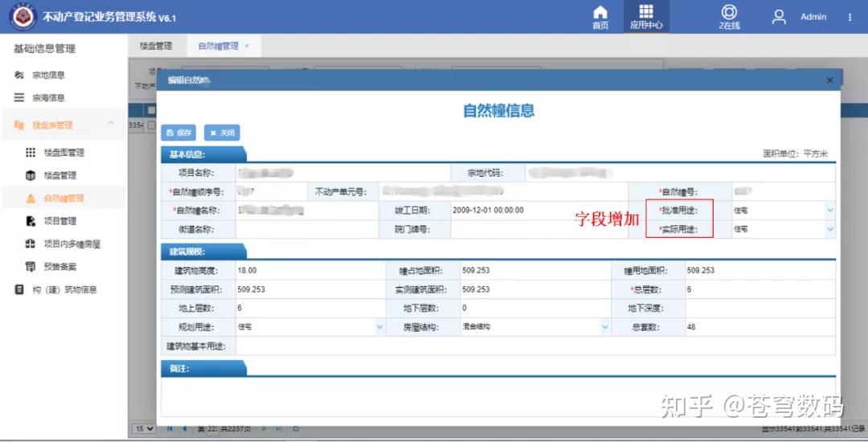Tick the row checkbox in the background table
Image resolution: width=868 pixels, height=442 pixels.
pos(151,125)
